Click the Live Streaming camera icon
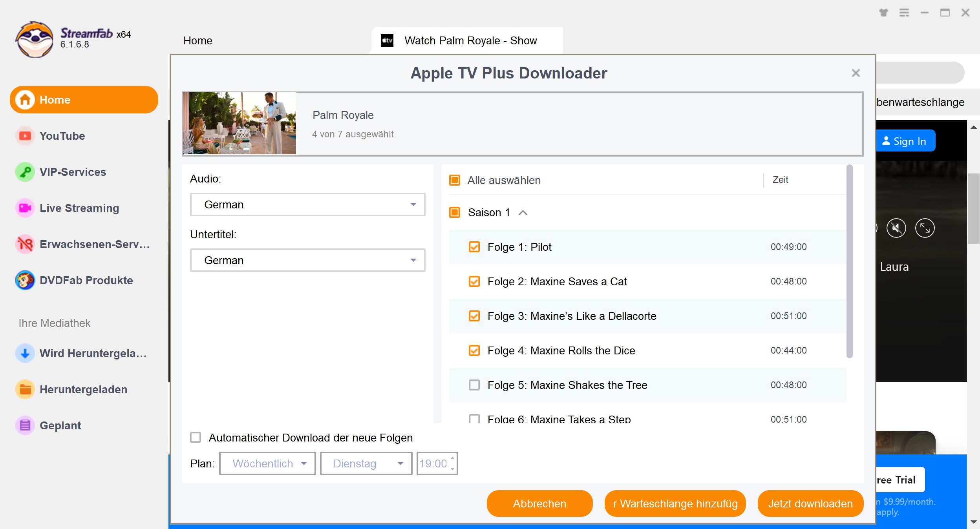980x529 pixels. (25, 208)
